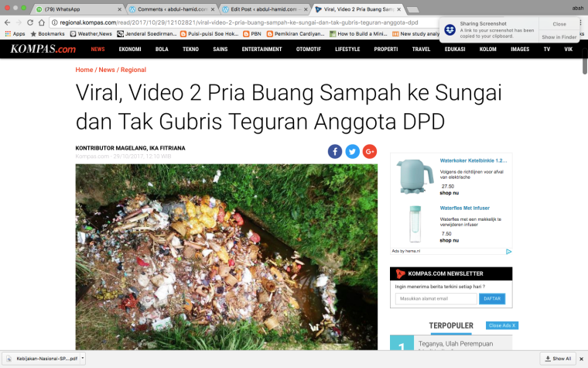Switch to the Comments abdul-hamid.com tab

pyautogui.click(x=171, y=9)
